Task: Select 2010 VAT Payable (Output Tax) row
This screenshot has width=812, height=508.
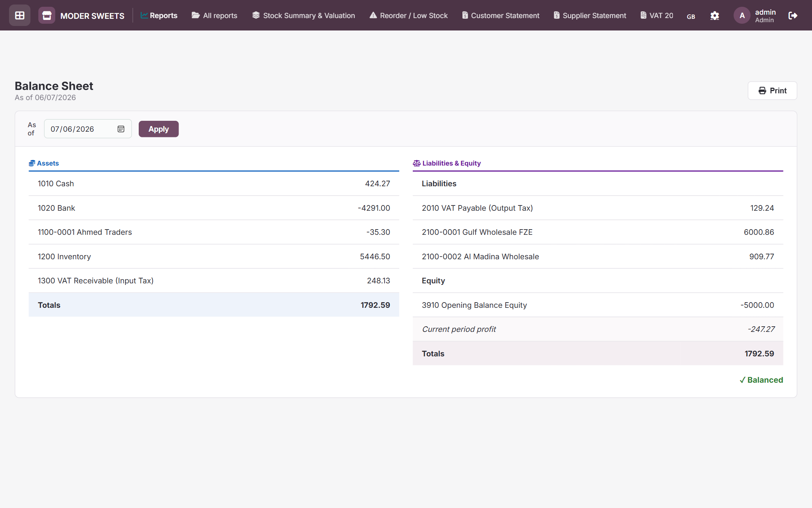Action: [598, 208]
